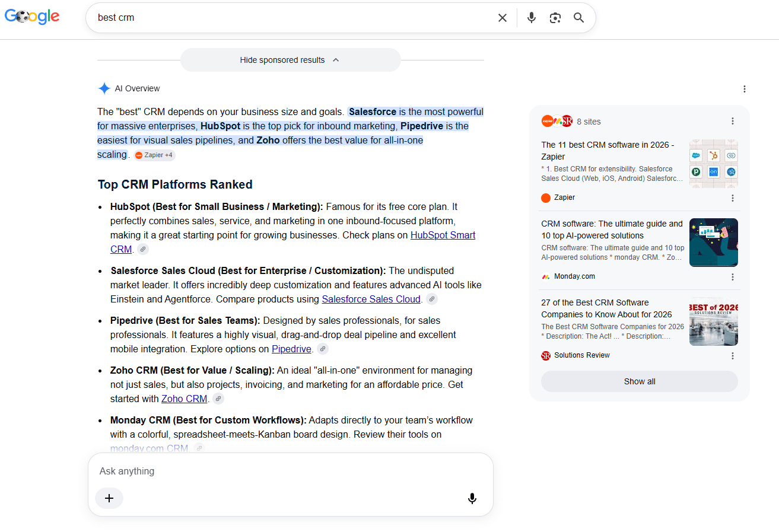Click the Google logo
Viewport: 779px width, 532px height.
pos(32,17)
